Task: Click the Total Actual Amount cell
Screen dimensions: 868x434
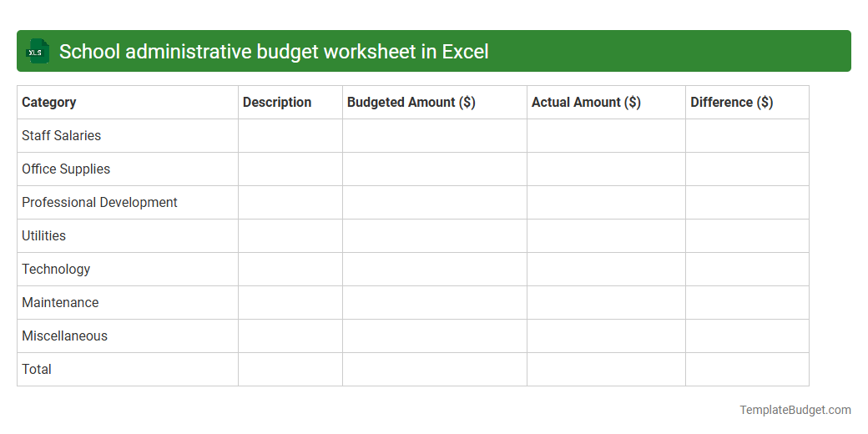Action: [606, 369]
